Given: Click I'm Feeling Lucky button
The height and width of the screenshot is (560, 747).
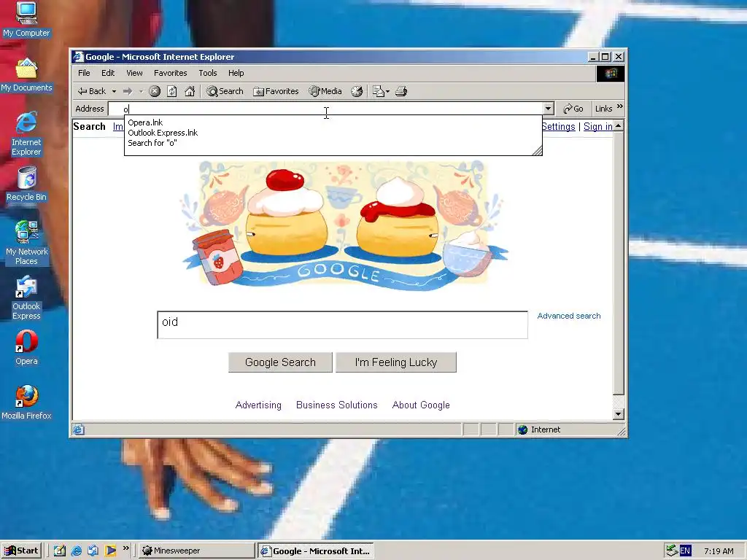Looking at the screenshot, I should coord(396,362).
